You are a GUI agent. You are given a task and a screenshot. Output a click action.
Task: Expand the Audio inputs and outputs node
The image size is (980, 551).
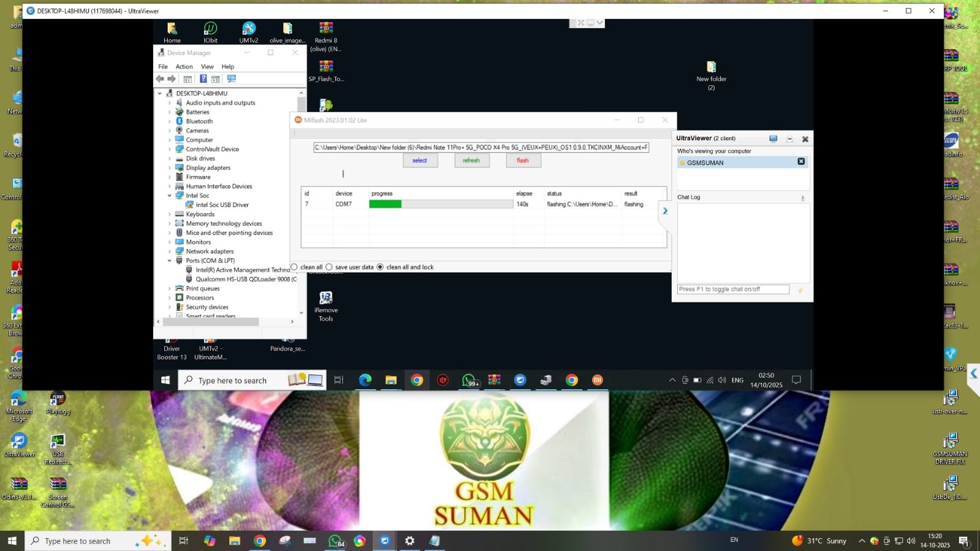(170, 103)
